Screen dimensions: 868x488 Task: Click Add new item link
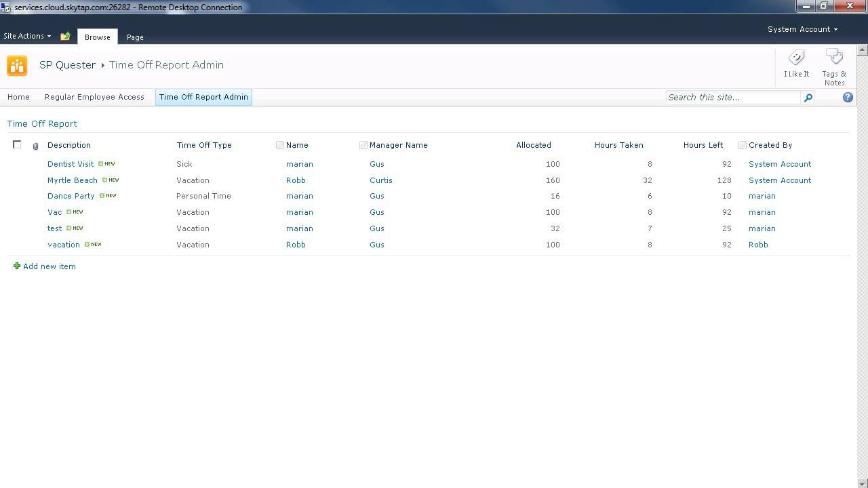coord(50,266)
